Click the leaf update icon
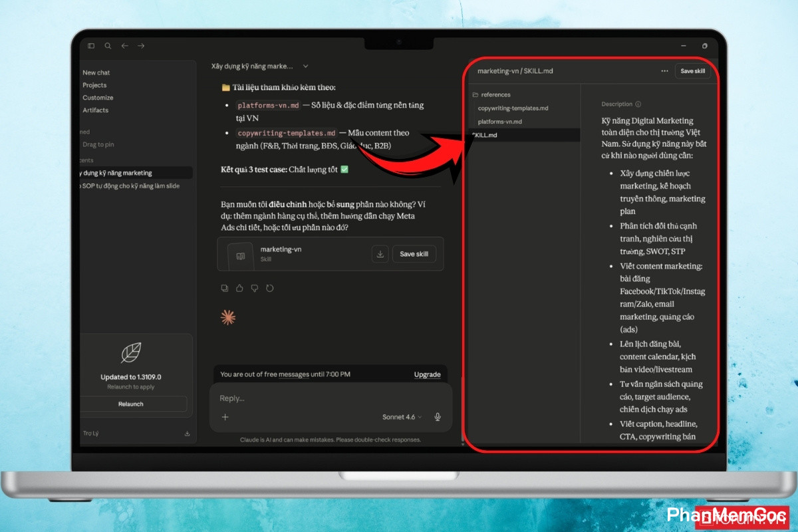 click(131, 352)
